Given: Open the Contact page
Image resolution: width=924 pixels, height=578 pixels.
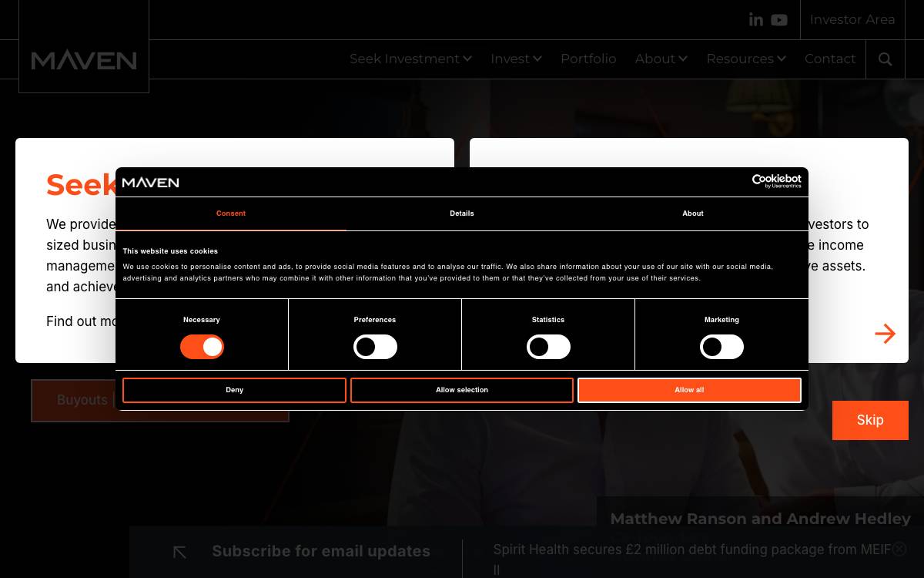Looking at the screenshot, I should pos(830,59).
